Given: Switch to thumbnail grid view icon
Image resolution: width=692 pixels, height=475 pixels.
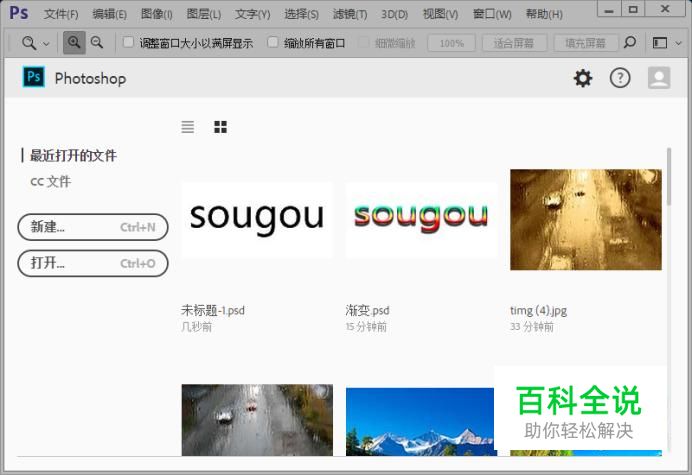Looking at the screenshot, I should coord(221,127).
